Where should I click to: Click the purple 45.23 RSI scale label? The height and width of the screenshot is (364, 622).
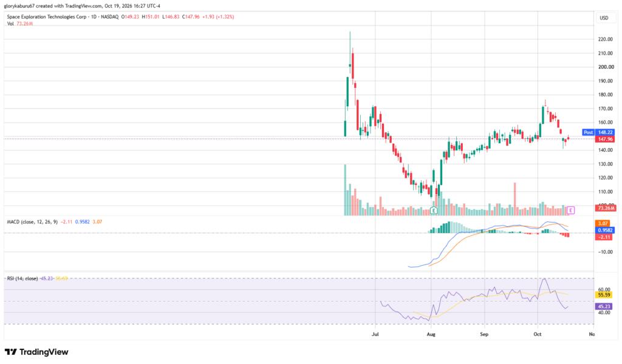pyautogui.click(x=604, y=306)
